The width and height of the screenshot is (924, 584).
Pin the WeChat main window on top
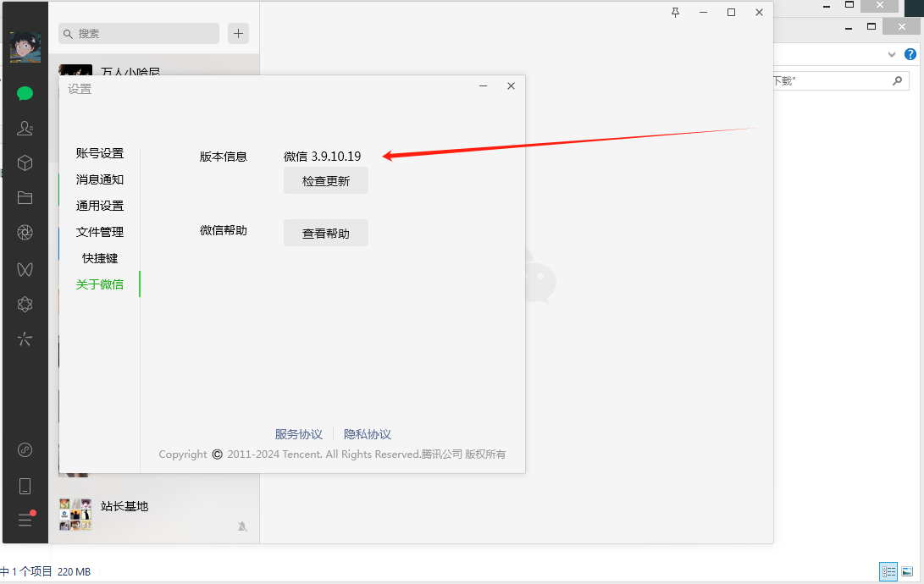click(x=675, y=13)
